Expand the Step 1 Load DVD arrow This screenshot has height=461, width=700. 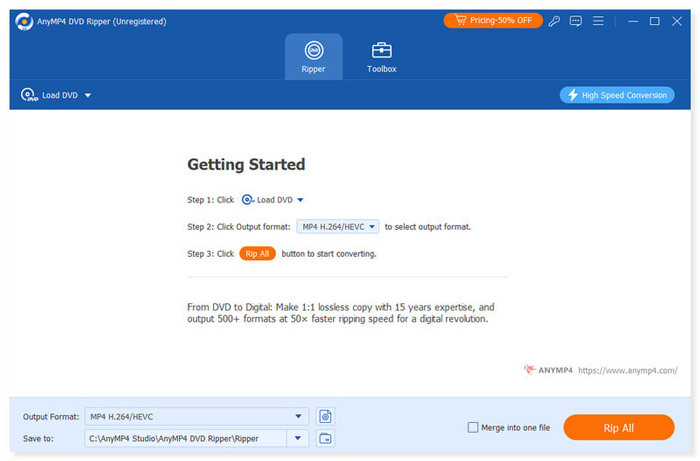pos(300,200)
